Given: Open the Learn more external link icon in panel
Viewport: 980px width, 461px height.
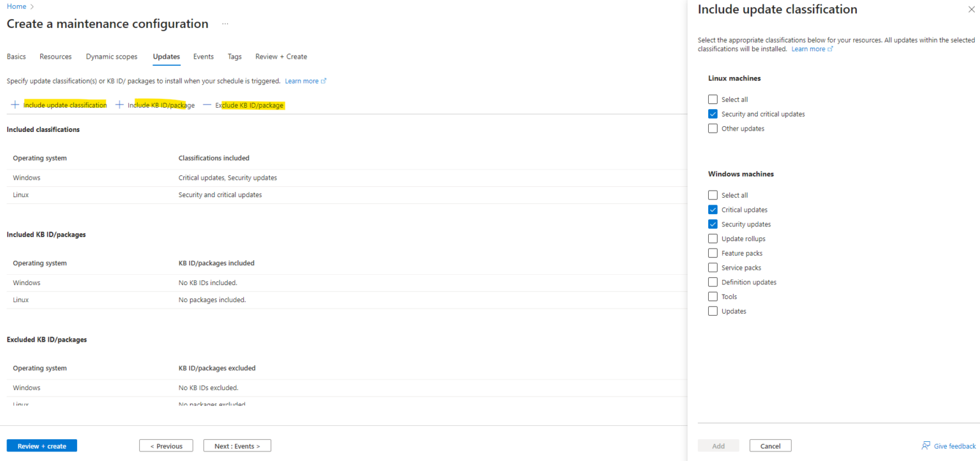Looking at the screenshot, I should tap(830, 48).
